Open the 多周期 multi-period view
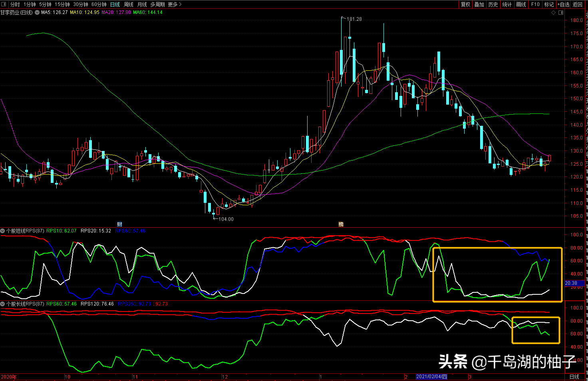588x381 pixels. (x=157, y=4)
